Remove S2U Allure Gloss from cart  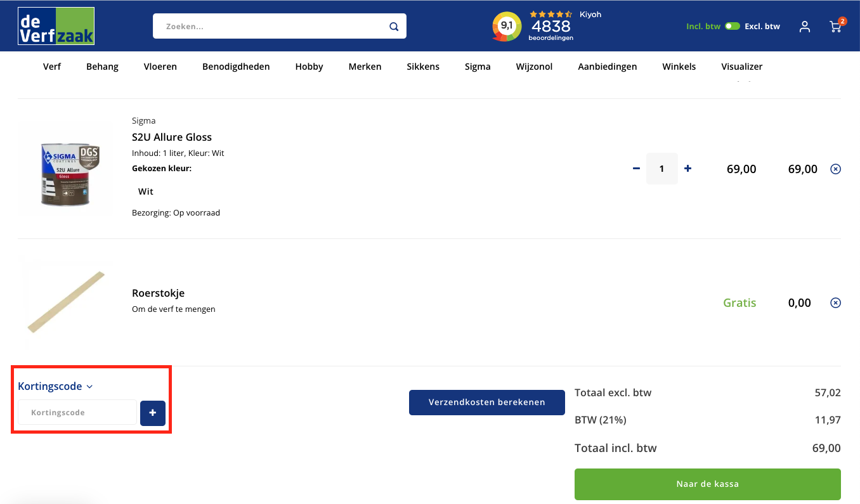pyautogui.click(x=836, y=169)
